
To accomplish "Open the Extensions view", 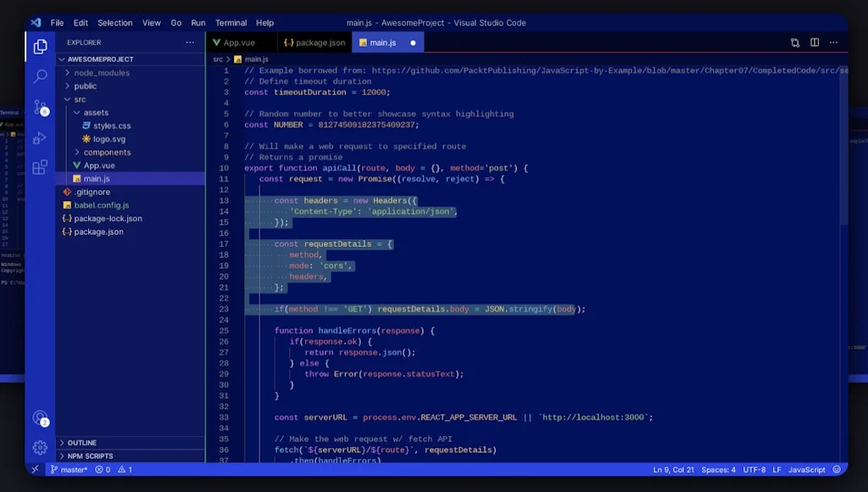I will point(39,167).
